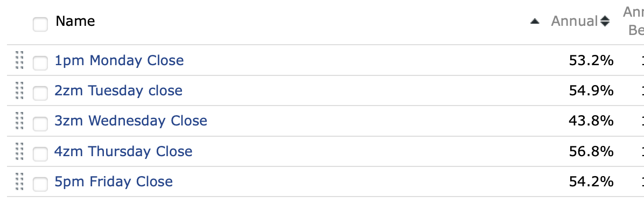Image resolution: width=644 pixels, height=210 pixels.
Task: Tick the checkbox for 2zm Tuesday close
Action: point(40,94)
